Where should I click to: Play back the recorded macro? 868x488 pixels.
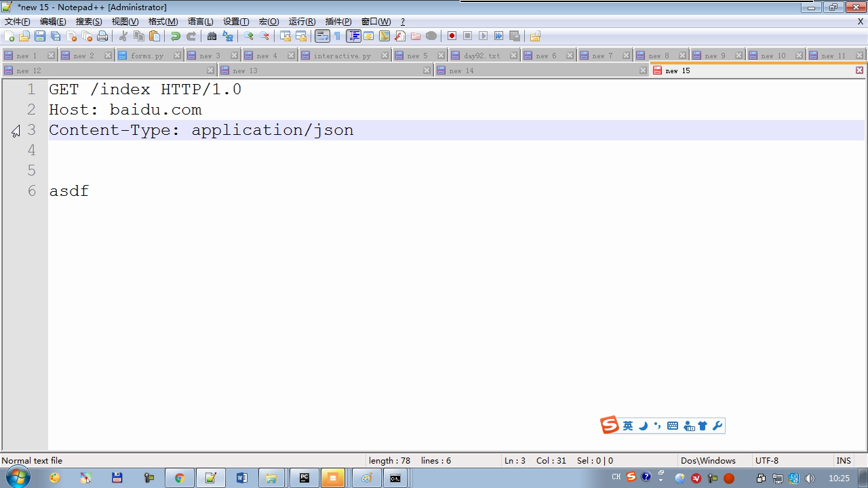[x=483, y=37]
